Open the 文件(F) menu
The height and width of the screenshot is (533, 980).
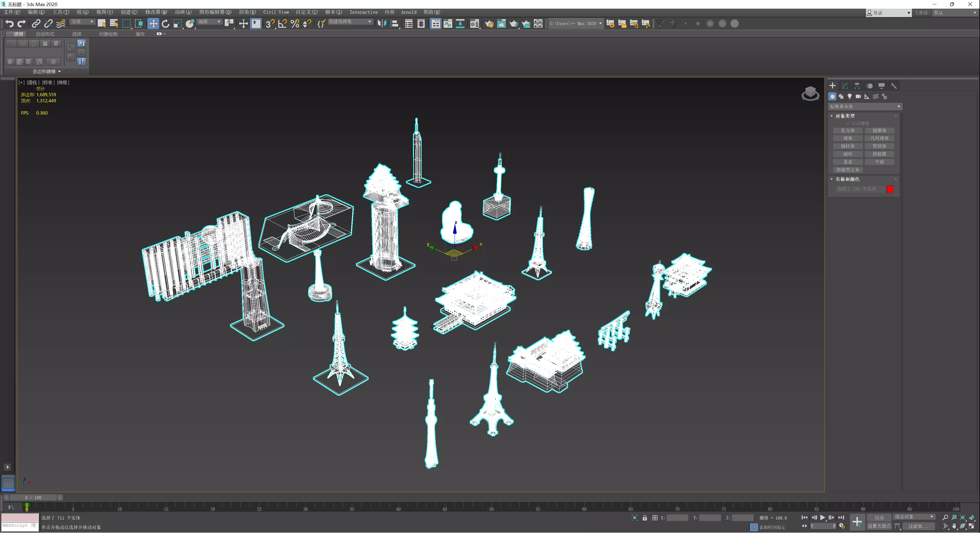pos(12,12)
